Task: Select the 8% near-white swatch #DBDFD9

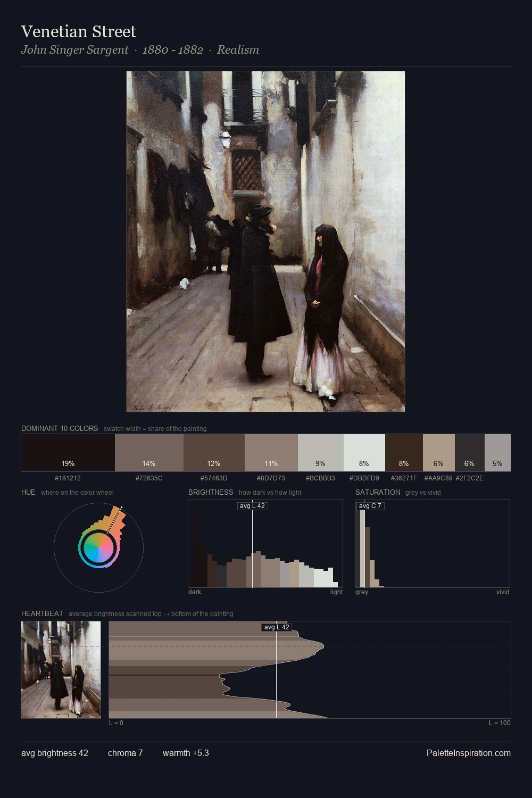Action: coord(364,453)
